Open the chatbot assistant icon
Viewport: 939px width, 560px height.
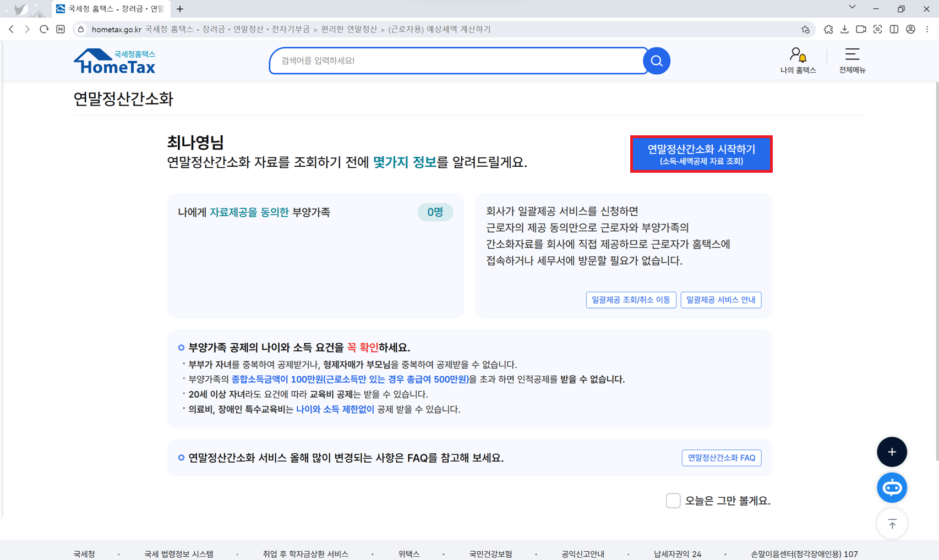(892, 487)
